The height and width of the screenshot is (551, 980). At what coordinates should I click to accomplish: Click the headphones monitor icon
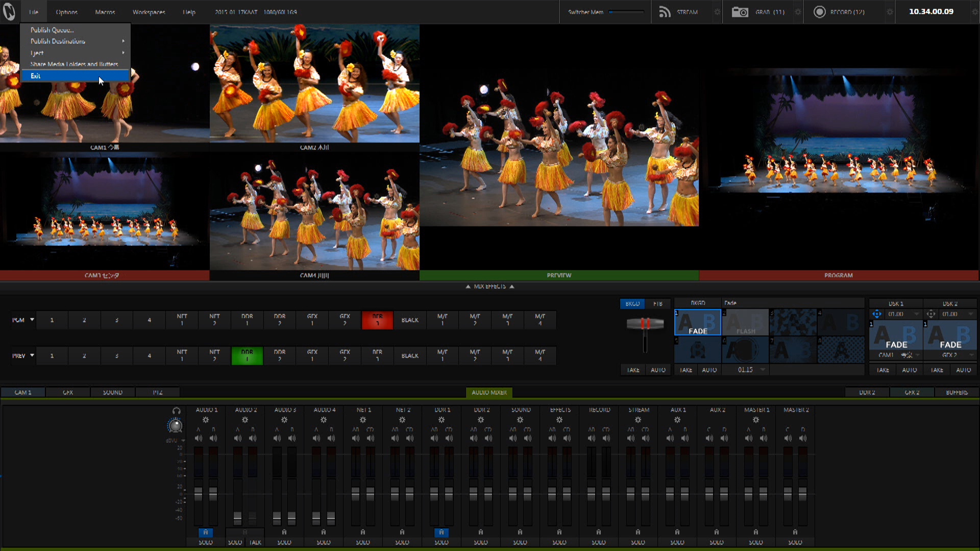(176, 411)
